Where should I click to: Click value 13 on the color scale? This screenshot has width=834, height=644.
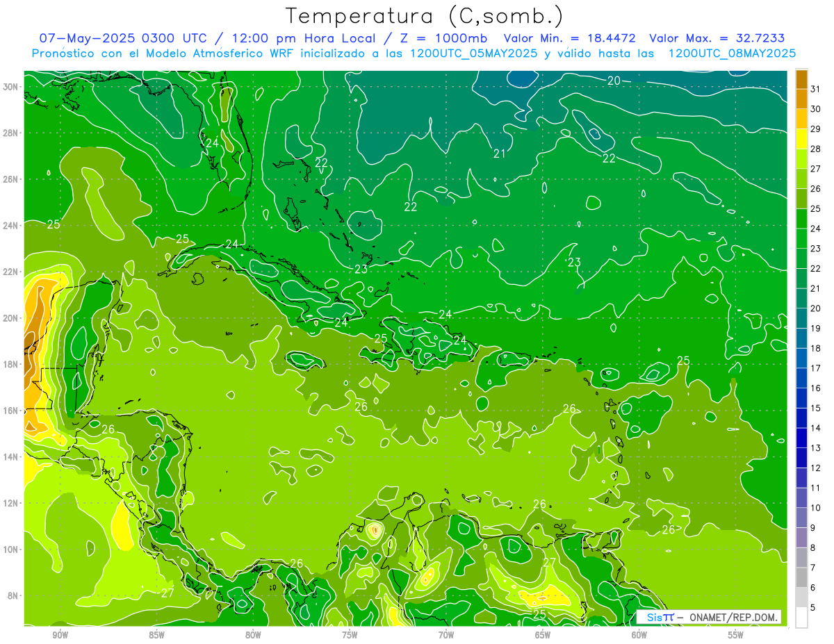[x=816, y=448]
